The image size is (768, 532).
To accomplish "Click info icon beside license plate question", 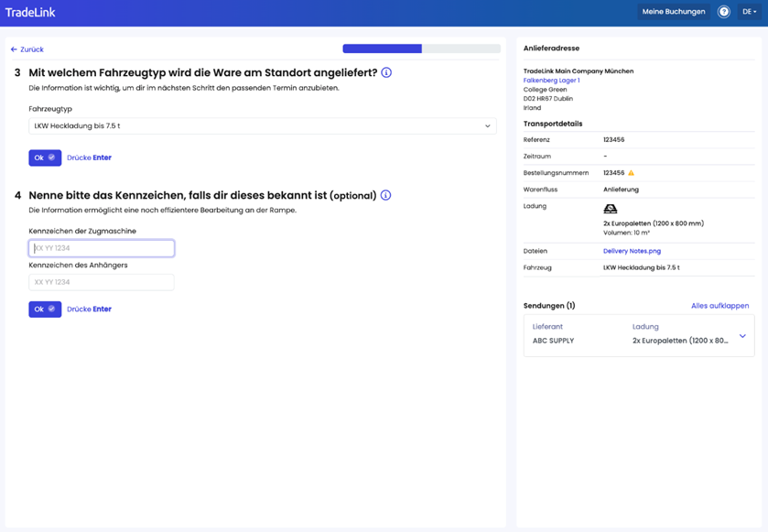I will (385, 195).
